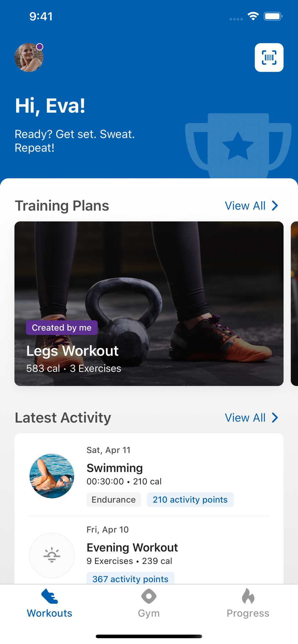Screen dimensions: 298x644
Task: Tap the battery indicator in status bar
Action: [273, 16]
